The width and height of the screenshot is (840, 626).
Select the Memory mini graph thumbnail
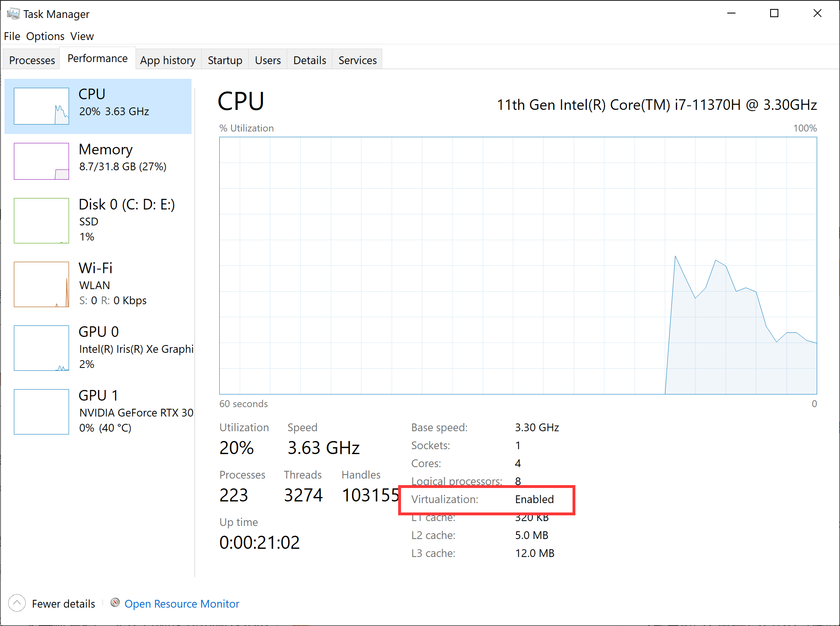41,161
